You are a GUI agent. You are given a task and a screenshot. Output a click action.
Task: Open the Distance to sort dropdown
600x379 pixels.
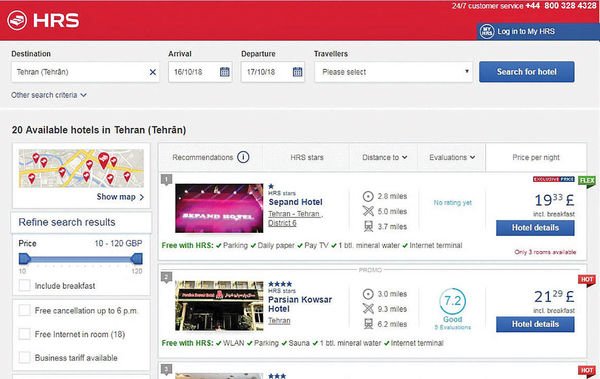point(384,157)
